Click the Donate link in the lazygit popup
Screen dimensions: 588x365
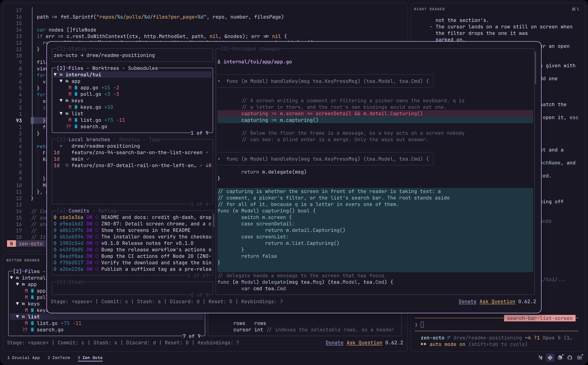coord(467,302)
